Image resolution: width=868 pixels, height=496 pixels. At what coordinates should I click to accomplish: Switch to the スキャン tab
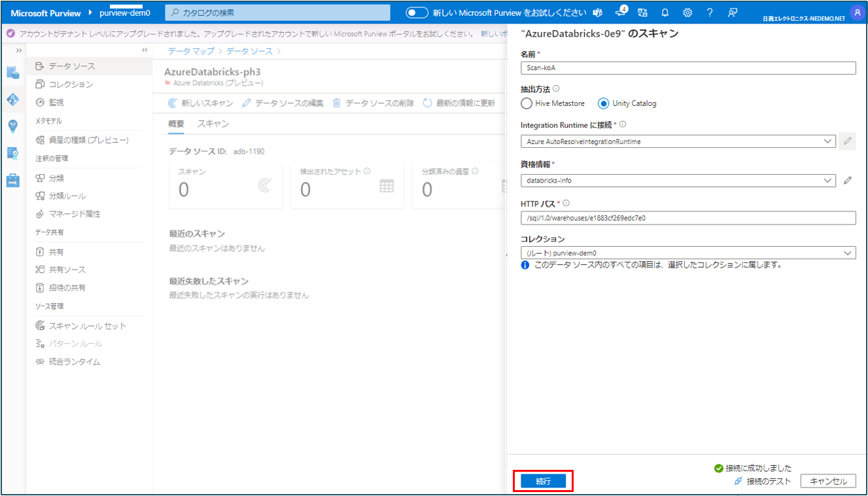[213, 124]
